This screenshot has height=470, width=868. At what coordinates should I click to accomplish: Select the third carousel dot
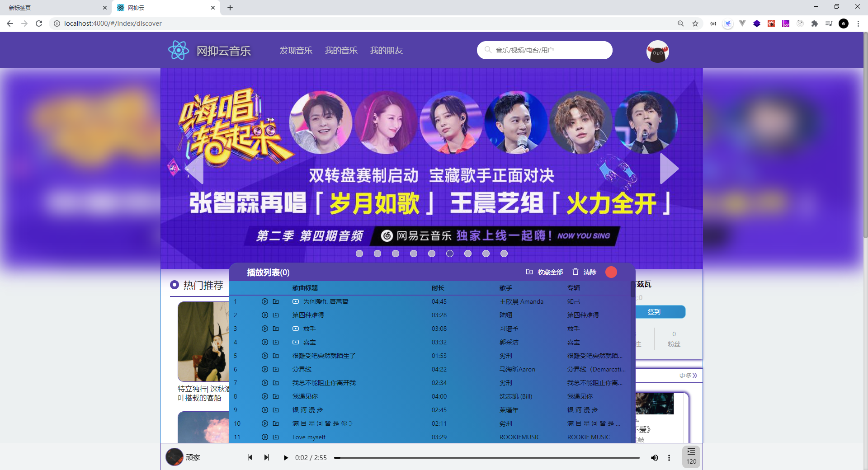click(396, 254)
